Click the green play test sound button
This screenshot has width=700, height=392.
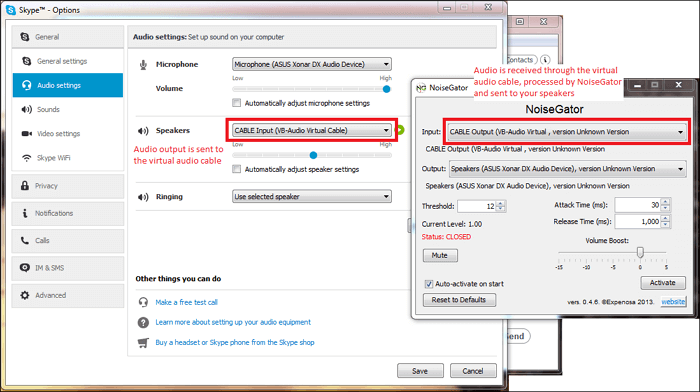click(x=400, y=130)
